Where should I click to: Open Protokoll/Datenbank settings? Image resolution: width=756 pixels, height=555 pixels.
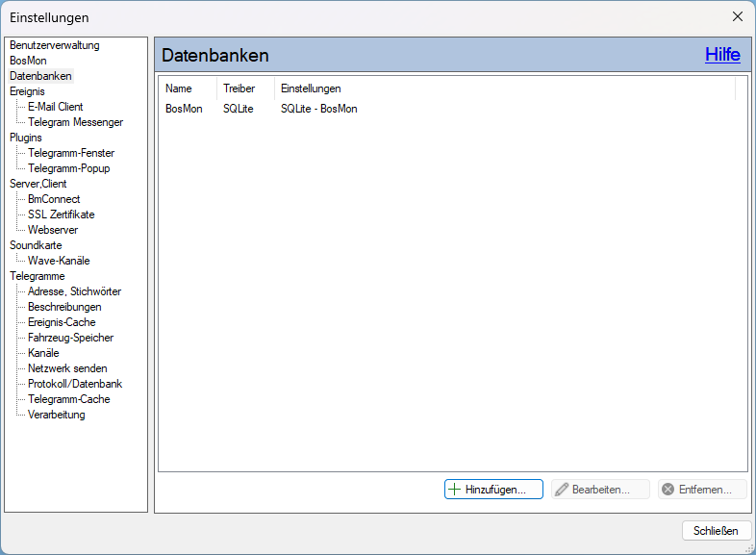[75, 384]
